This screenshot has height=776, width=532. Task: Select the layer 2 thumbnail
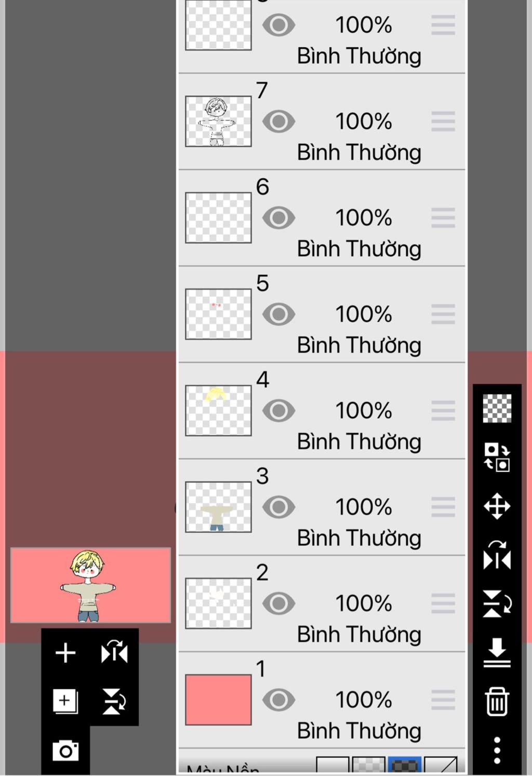pyautogui.click(x=218, y=603)
